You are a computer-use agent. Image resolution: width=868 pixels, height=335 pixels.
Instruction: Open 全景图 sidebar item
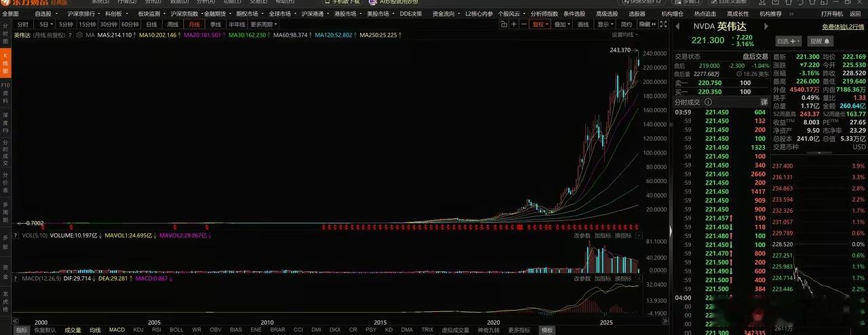point(10,14)
